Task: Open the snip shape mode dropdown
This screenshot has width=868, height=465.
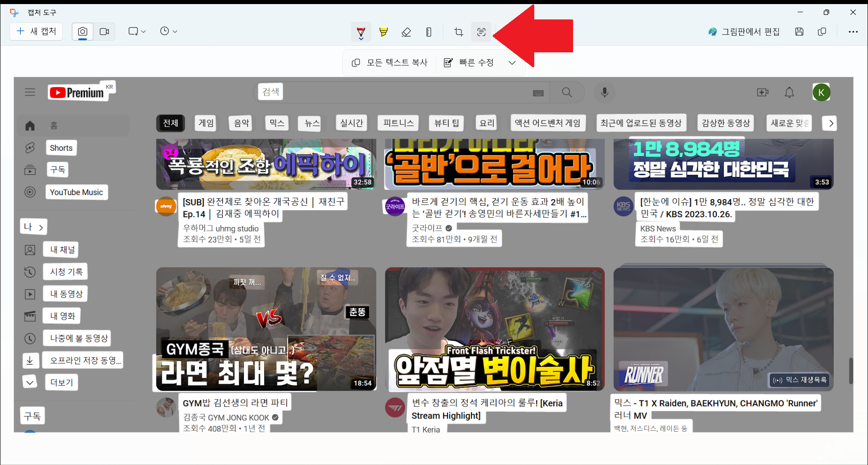Action: tap(137, 31)
